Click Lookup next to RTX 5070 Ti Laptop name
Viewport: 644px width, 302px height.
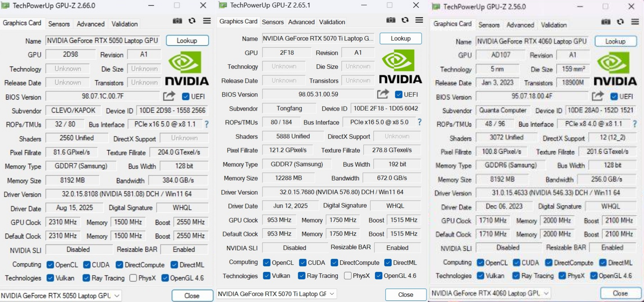[401, 38]
